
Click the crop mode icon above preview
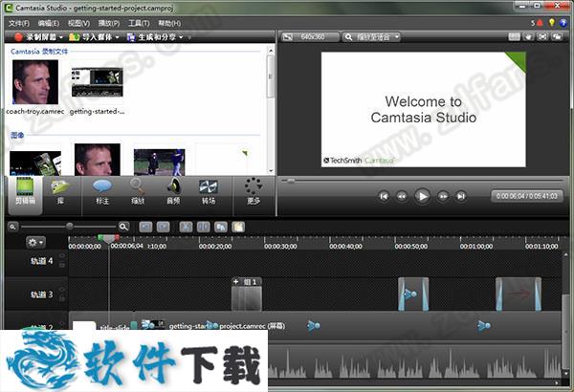tap(514, 37)
